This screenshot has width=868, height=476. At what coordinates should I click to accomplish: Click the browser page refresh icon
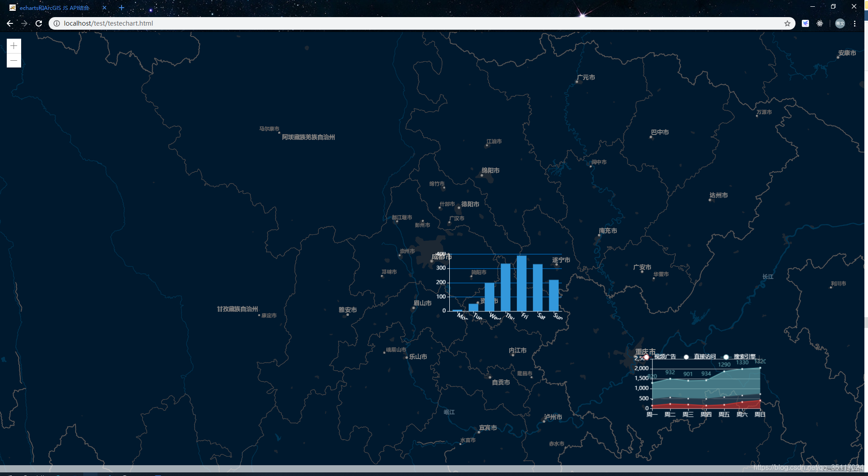(39, 23)
